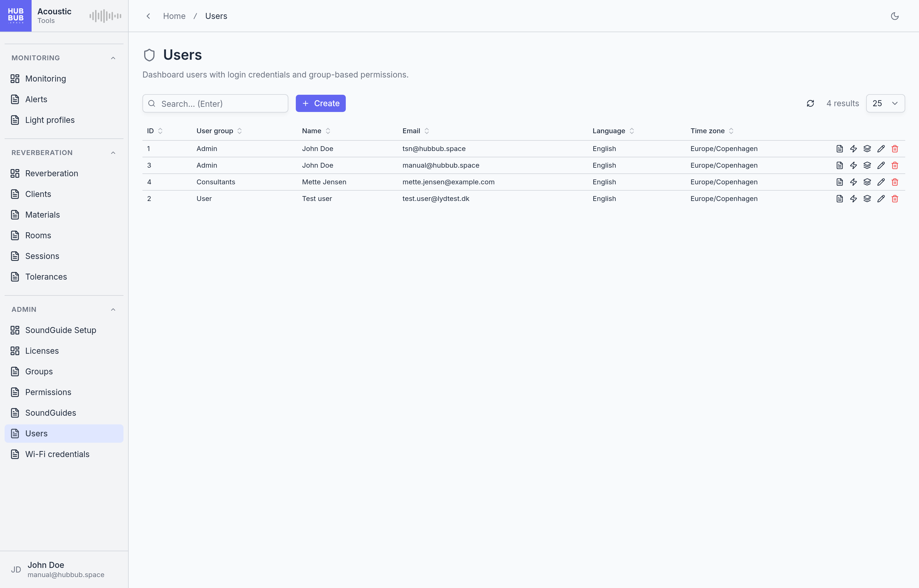The width and height of the screenshot is (919, 588).
Task: Open details document for tsn@hubbub.space user
Action: 839,148
